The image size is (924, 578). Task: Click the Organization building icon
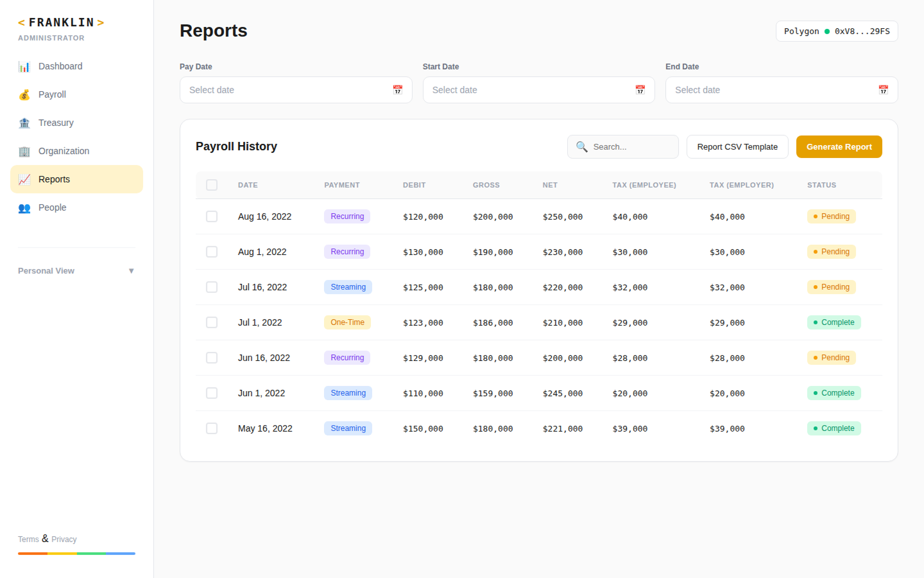(x=24, y=151)
